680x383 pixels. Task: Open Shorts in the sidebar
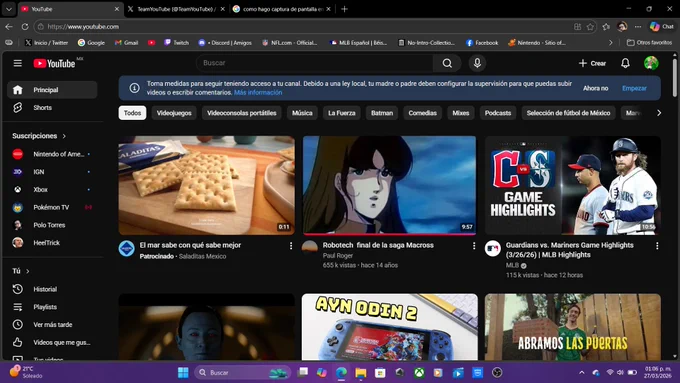click(52, 108)
